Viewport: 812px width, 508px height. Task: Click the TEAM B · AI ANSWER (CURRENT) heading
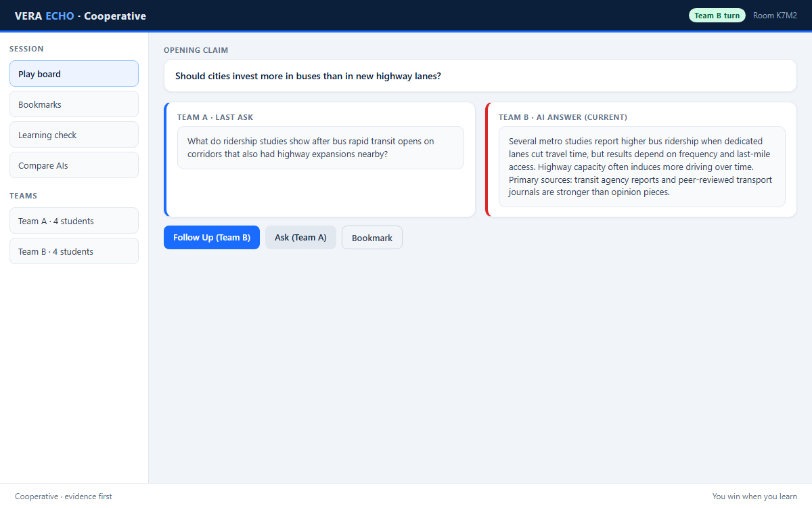tap(563, 117)
